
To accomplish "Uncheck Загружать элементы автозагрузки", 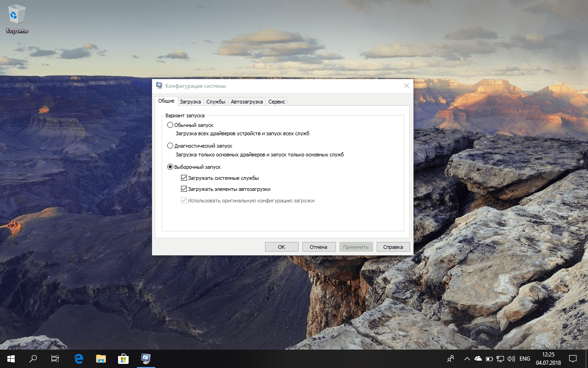I will point(184,189).
